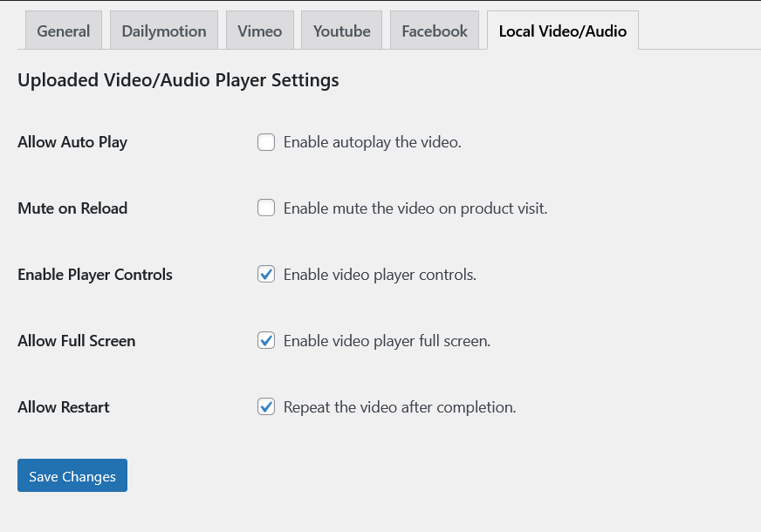Click 'Enable mute the video on product visit.' text
This screenshot has height=532, width=761.
click(415, 208)
